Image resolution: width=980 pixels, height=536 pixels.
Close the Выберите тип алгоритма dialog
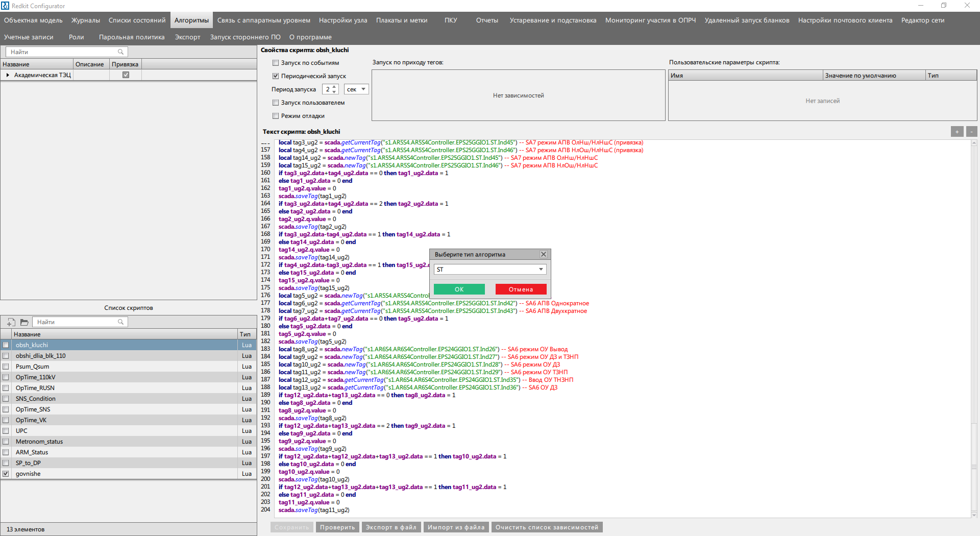543,254
